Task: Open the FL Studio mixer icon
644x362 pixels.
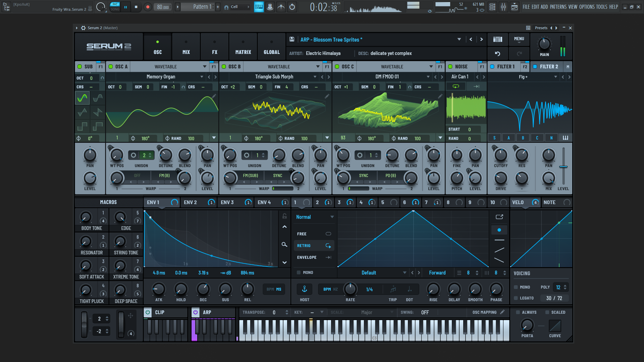Action: (x=503, y=7)
